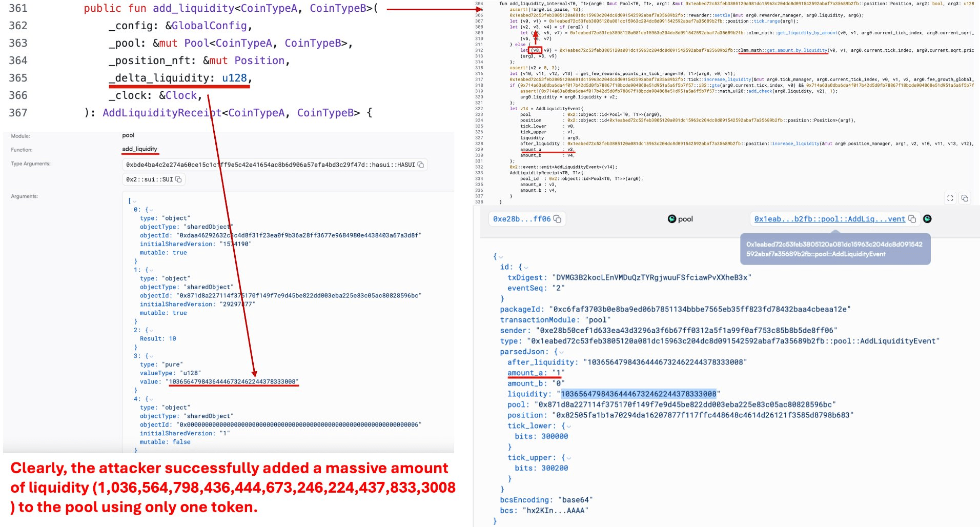Copy the HASUI type argument
Screen dimensions: 980x527
(421, 165)
